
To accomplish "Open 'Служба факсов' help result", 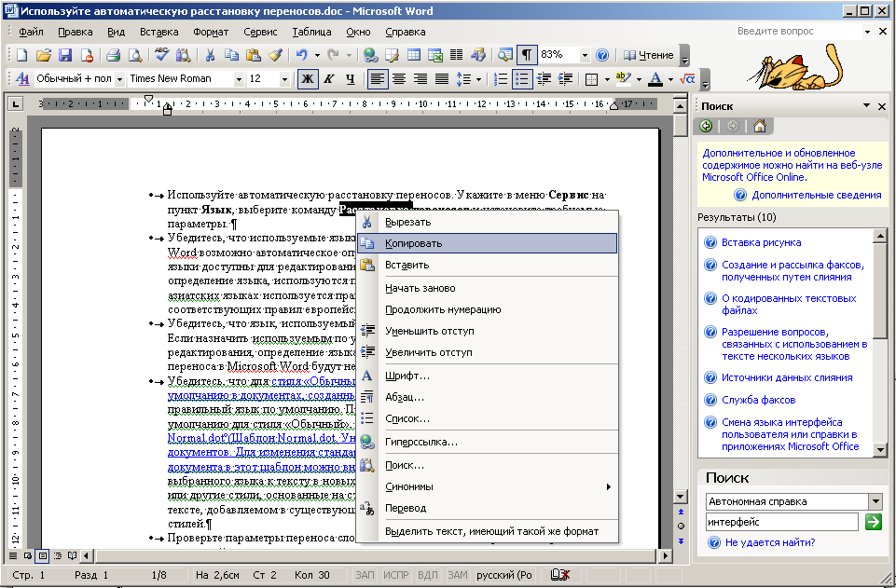I will pyautogui.click(x=758, y=400).
